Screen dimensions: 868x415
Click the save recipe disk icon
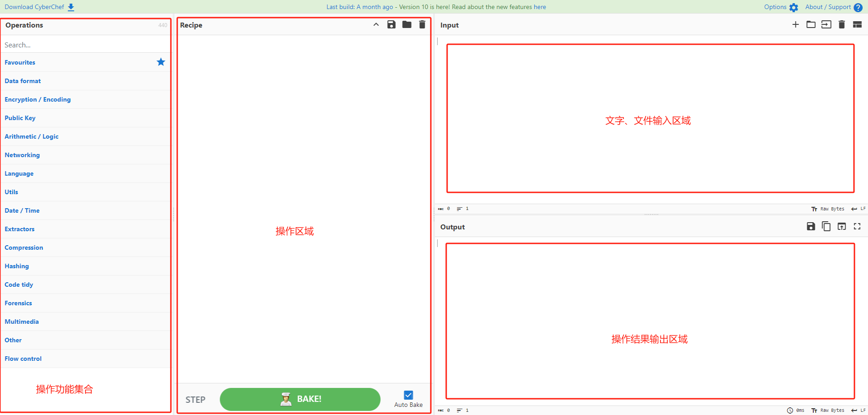pyautogui.click(x=392, y=25)
